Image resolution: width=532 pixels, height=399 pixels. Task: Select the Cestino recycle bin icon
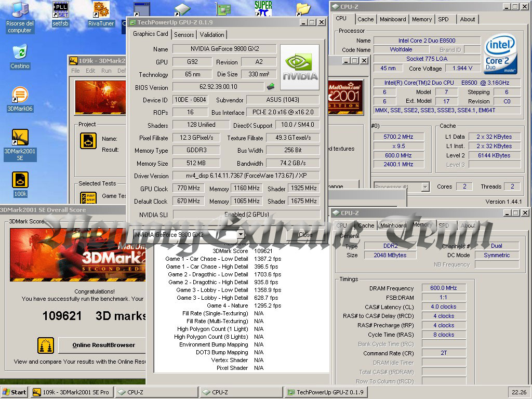(x=20, y=57)
